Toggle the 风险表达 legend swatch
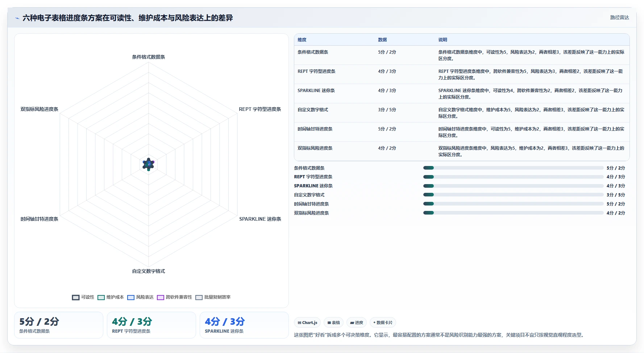The image size is (644, 353). click(x=131, y=298)
